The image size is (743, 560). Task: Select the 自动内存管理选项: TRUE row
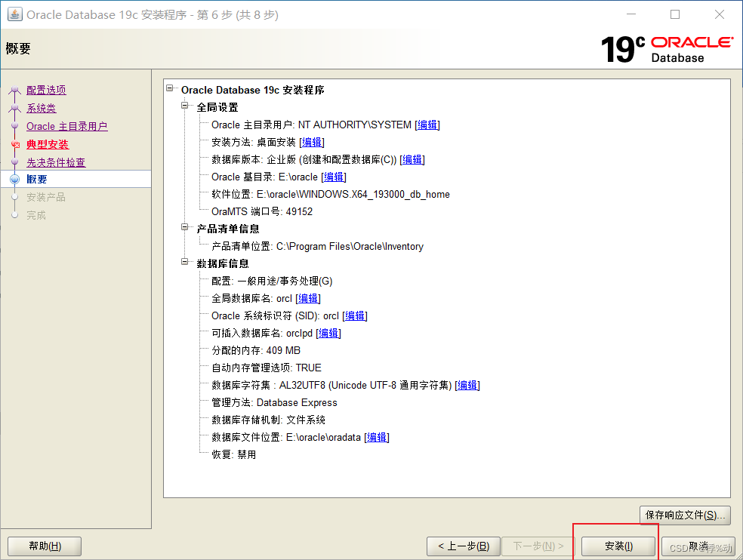[267, 368]
